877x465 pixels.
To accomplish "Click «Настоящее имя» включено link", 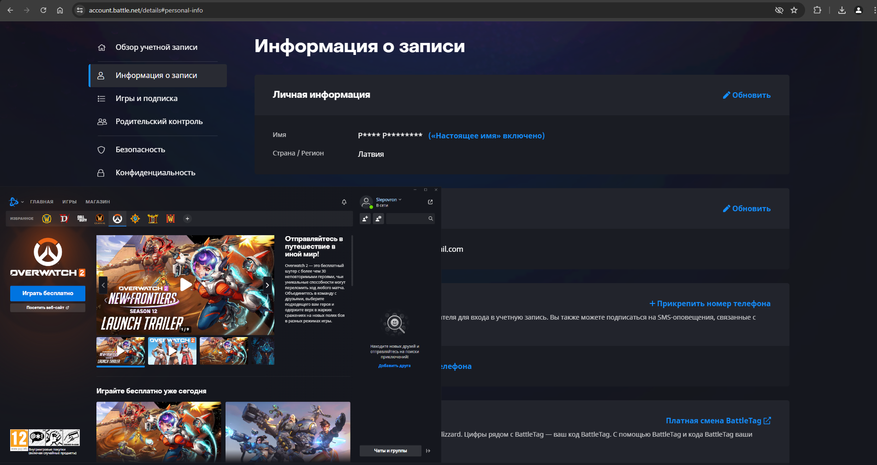I will 486,135.
